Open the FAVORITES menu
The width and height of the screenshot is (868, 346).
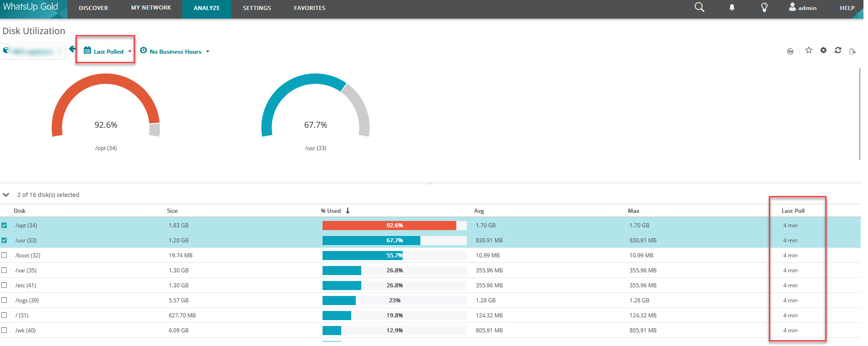click(309, 8)
